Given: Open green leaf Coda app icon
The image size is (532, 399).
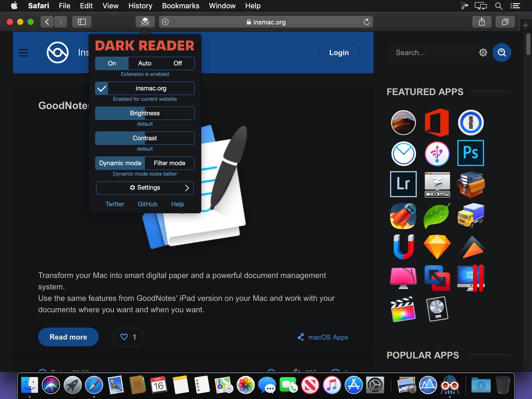Looking at the screenshot, I should (x=437, y=216).
